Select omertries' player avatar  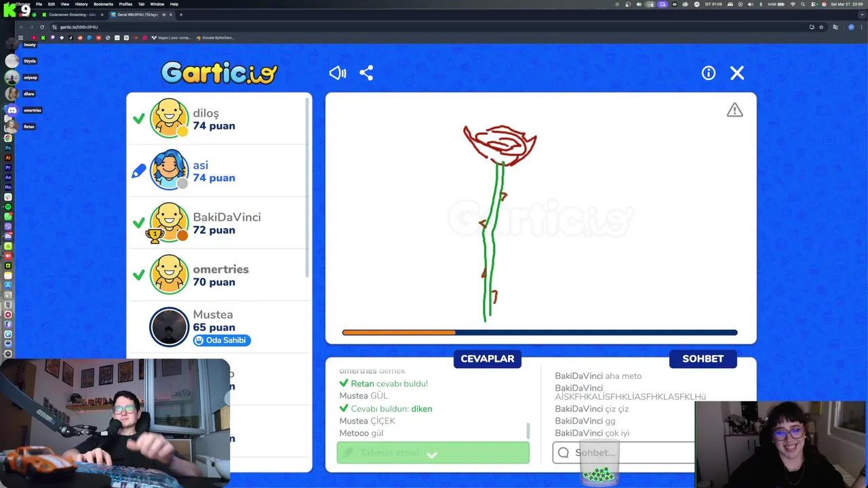pyautogui.click(x=169, y=274)
